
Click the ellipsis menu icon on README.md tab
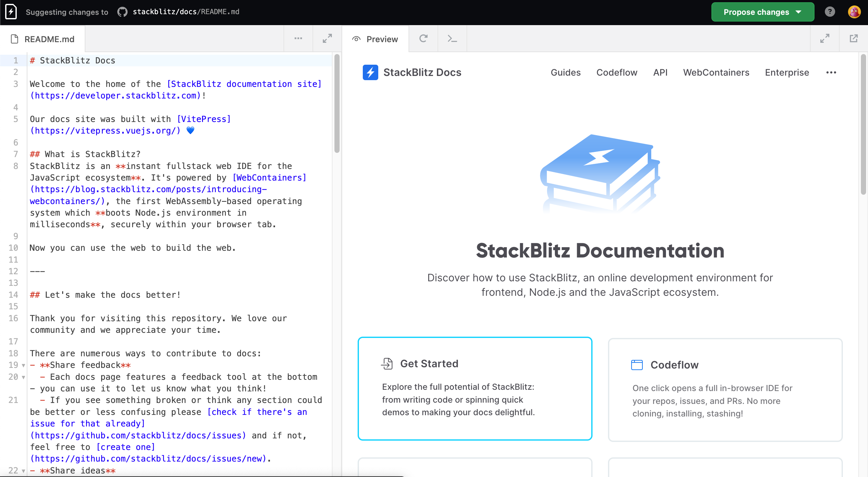point(298,39)
